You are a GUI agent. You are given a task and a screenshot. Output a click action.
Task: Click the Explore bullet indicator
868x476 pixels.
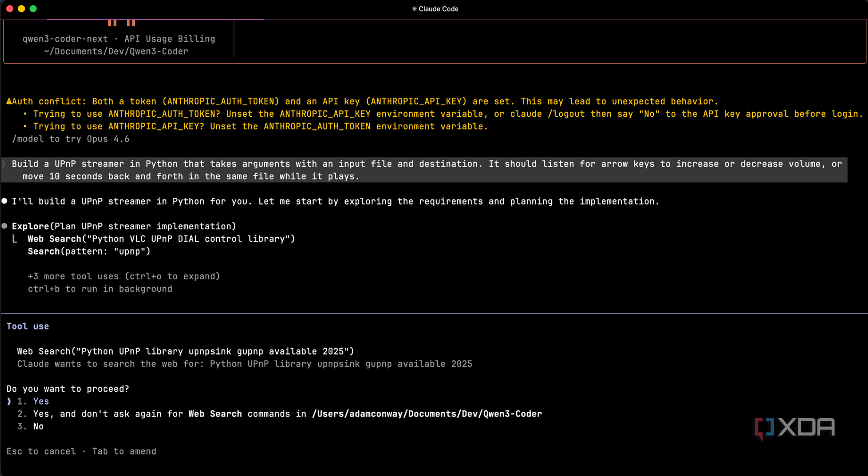(x=4, y=226)
